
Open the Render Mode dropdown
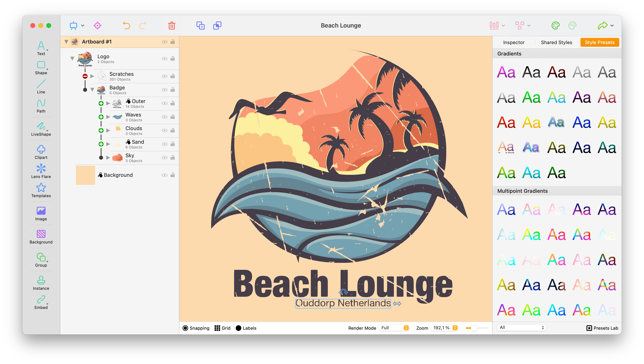point(395,328)
